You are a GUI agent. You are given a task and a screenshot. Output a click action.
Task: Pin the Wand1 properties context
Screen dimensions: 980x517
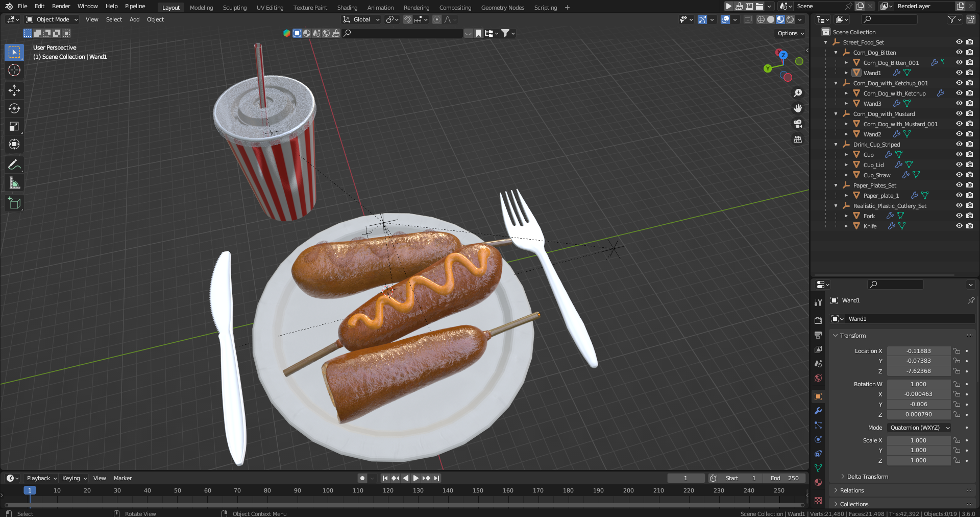(x=971, y=300)
